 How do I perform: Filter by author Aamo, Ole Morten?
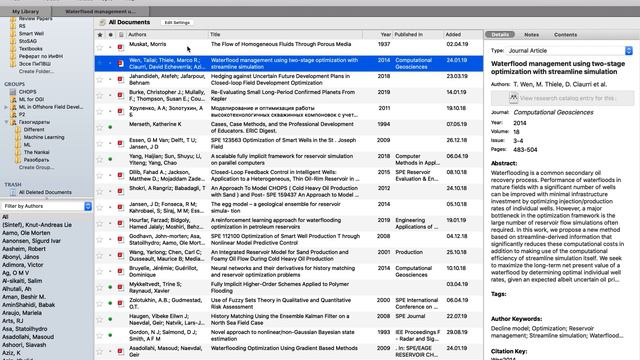(26, 233)
